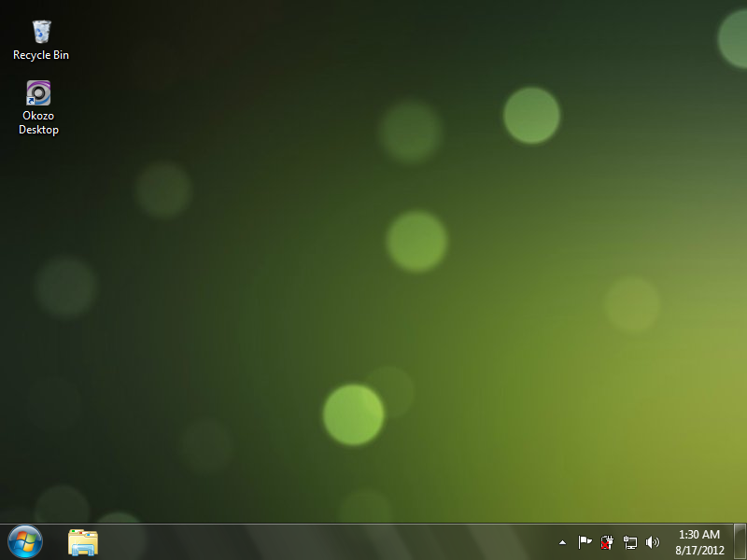
Task: Click the Recycle Bin label text
Action: [41, 55]
